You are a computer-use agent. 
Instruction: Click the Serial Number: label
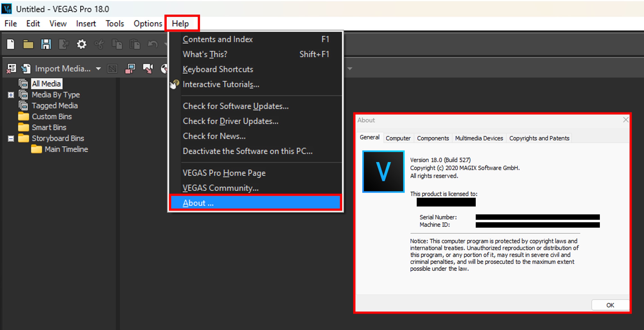tap(438, 217)
